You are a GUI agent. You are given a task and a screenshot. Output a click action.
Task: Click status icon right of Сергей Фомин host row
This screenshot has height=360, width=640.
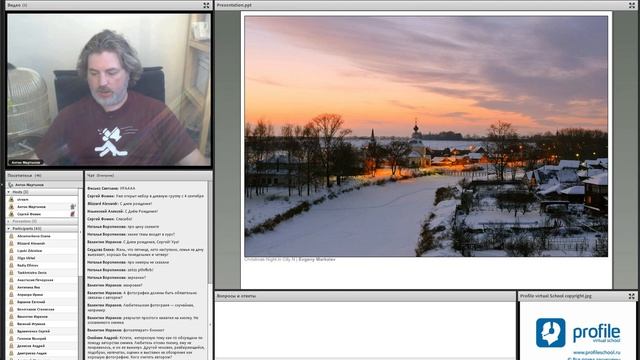pos(73,214)
